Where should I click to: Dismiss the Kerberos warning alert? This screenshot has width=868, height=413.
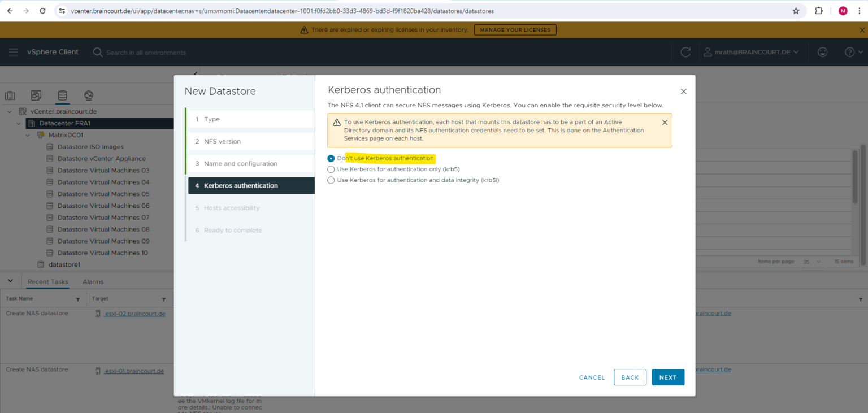coord(665,123)
